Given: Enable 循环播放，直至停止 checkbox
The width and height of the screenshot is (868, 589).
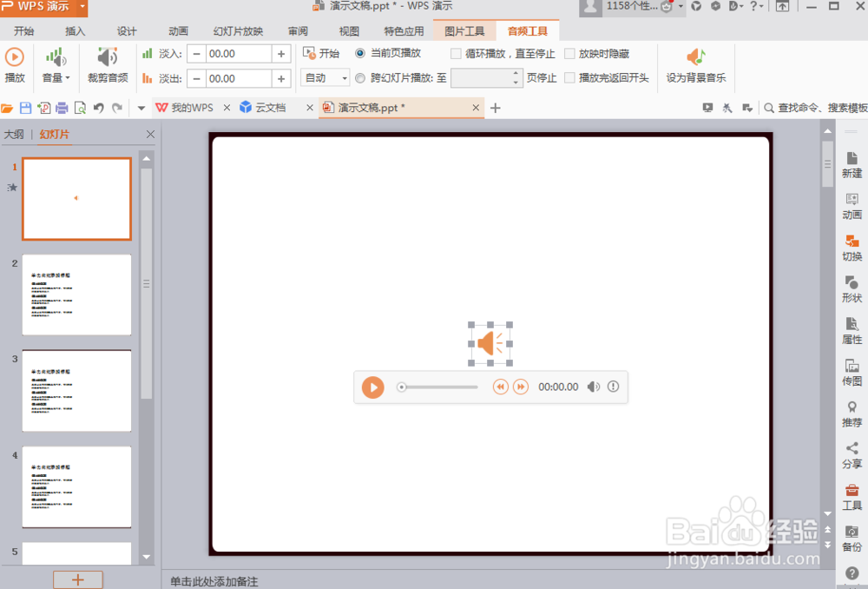Looking at the screenshot, I should 456,53.
